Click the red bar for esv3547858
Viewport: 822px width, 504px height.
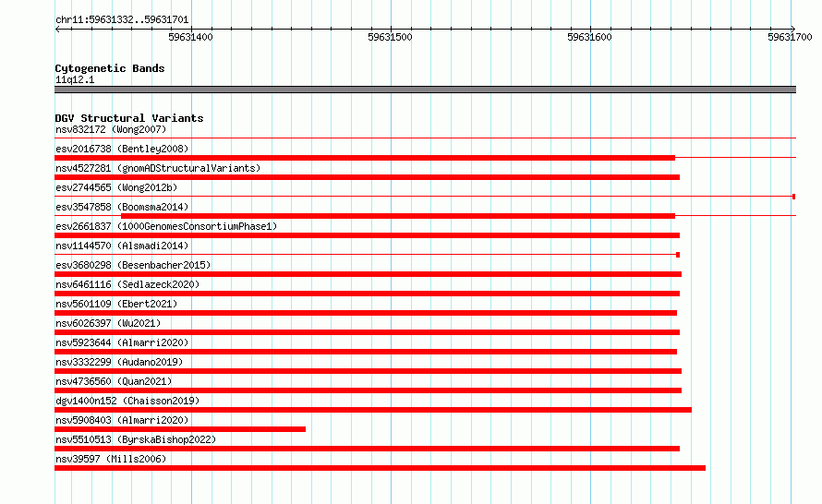pyautogui.click(x=398, y=216)
